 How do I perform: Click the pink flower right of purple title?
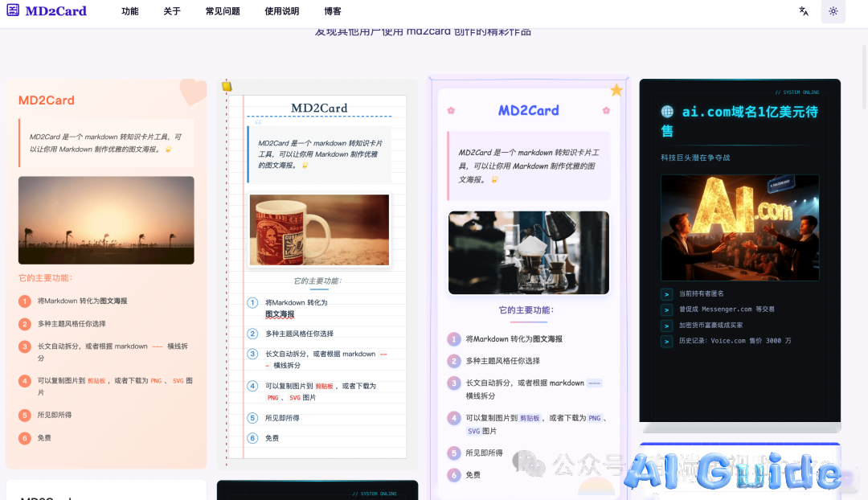(606, 111)
